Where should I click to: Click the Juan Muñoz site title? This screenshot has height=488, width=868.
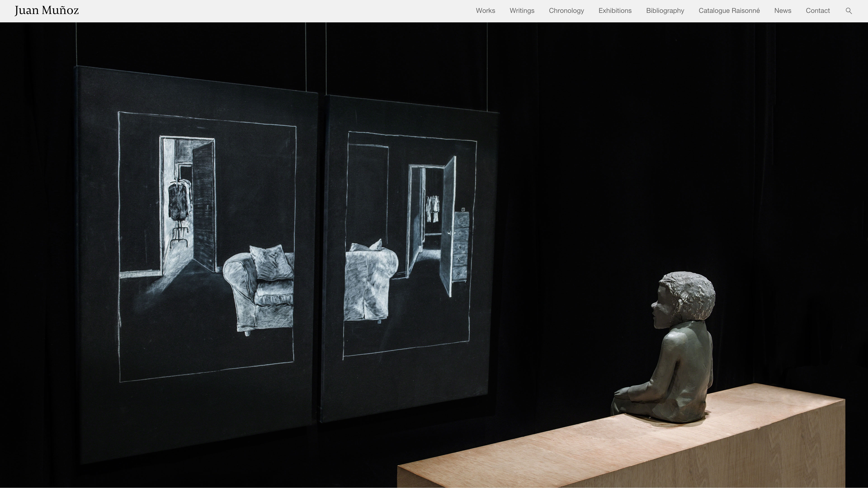pyautogui.click(x=47, y=11)
